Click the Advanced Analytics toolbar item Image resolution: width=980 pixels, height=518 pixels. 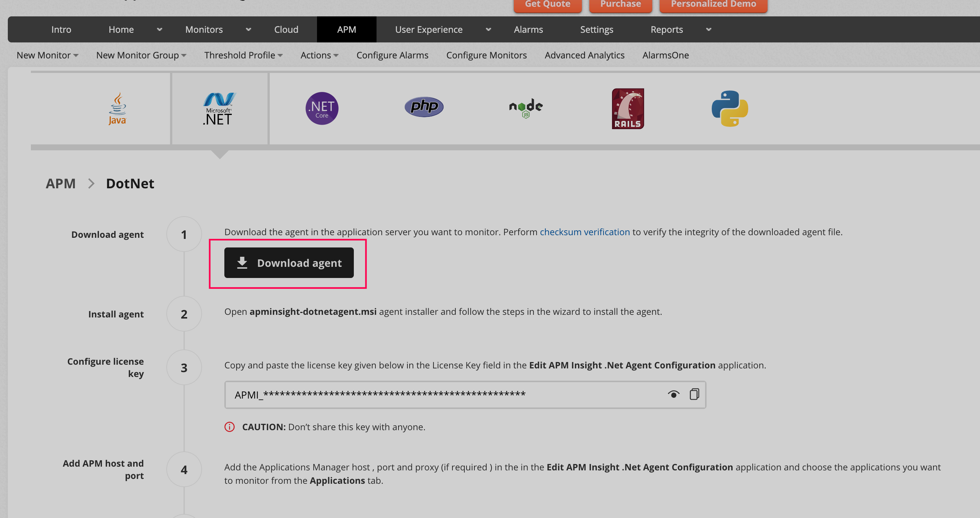pos(585,55)
